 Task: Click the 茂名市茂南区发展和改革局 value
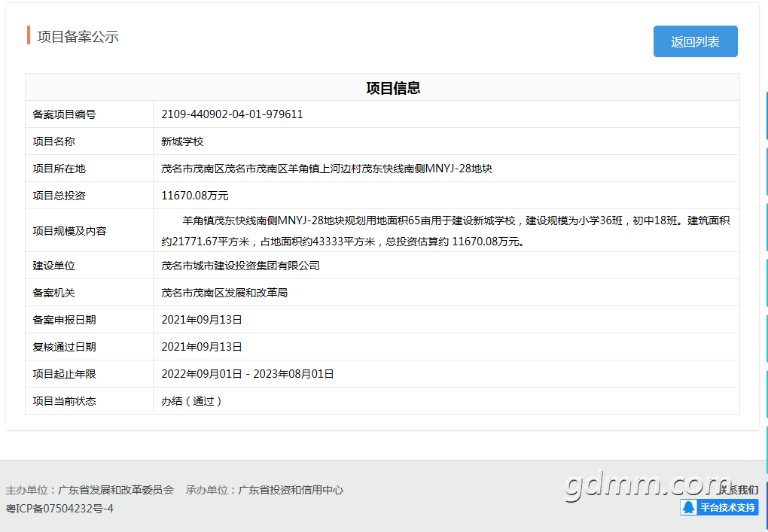pos(224,293)
